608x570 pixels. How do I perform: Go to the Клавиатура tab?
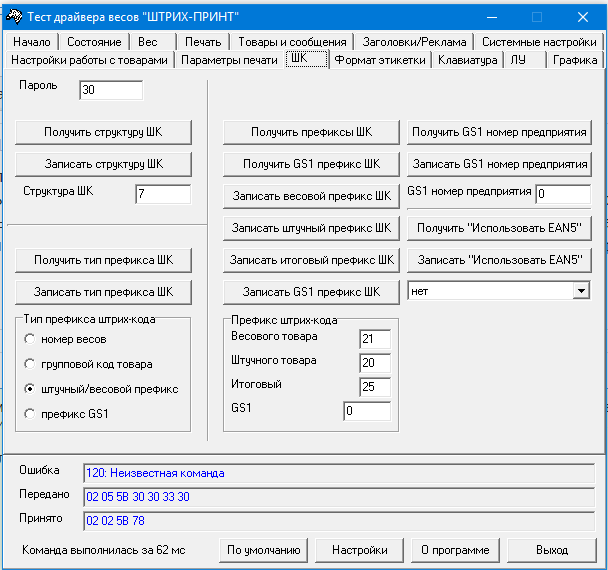(x=468, y=60)
